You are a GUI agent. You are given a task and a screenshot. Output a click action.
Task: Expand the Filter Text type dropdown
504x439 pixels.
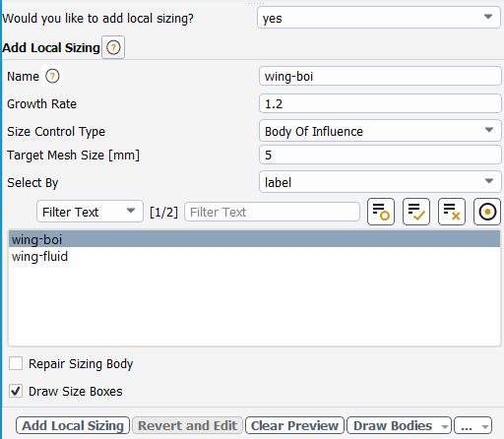(x=90, y=212)
